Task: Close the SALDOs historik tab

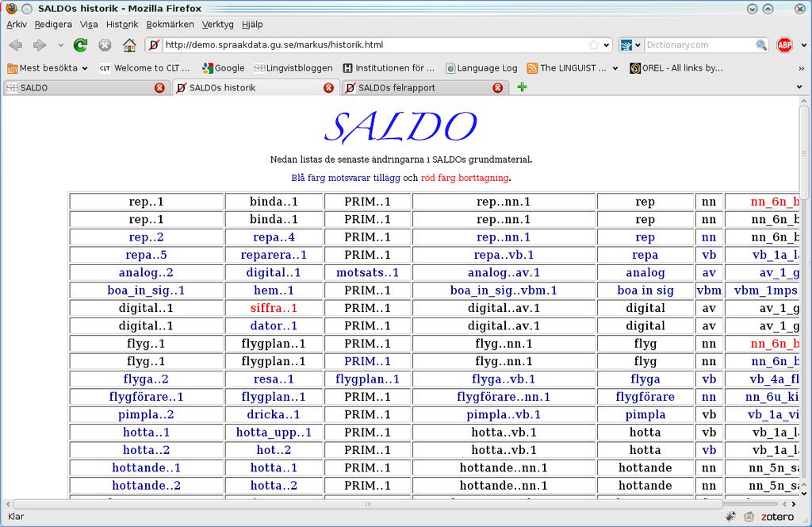Action: pos(328,88)
